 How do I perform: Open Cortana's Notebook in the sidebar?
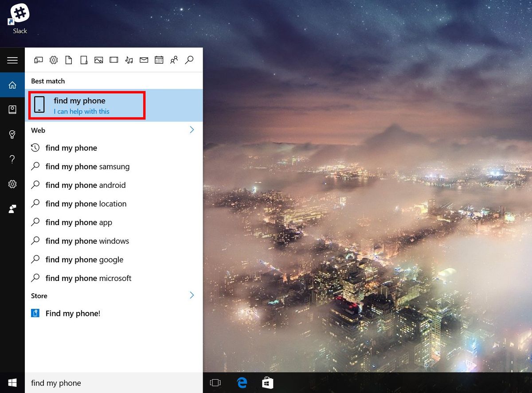[x=12, y=109]
